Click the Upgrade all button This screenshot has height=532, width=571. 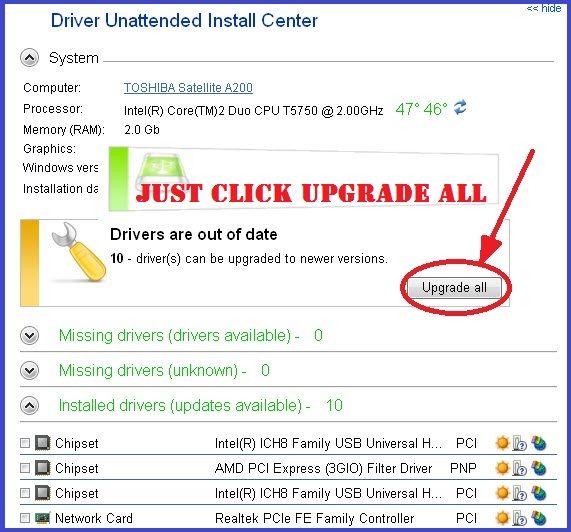[x=454, y=288]
